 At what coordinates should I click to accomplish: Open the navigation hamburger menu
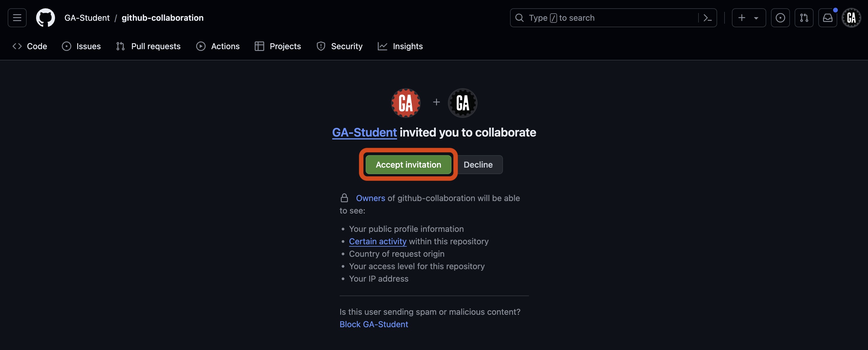click(17, 17)
